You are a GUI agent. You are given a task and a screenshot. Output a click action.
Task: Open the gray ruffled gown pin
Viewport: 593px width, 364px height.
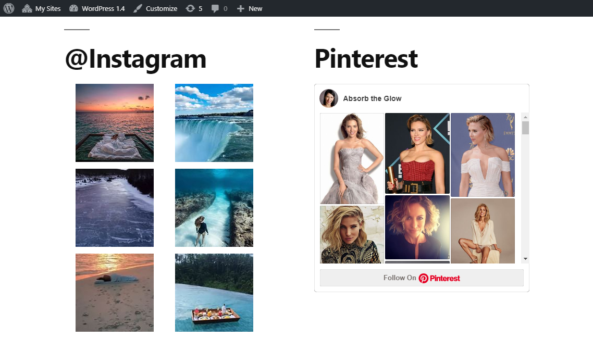point(352,158)
